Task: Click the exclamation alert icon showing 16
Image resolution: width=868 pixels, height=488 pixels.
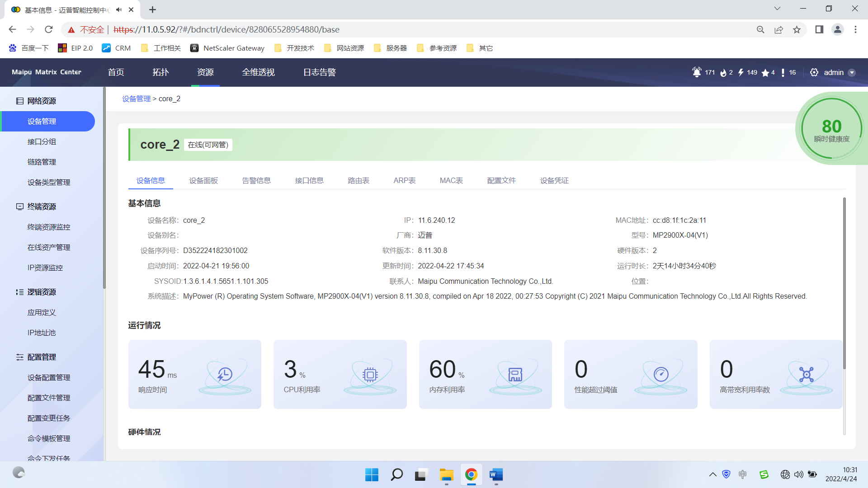Action: tap(783, 72)
